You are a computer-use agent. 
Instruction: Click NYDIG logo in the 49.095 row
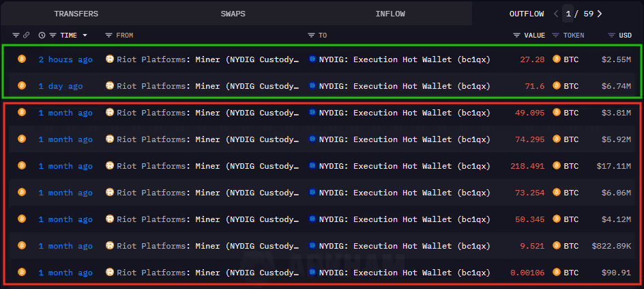pos(312,112)
